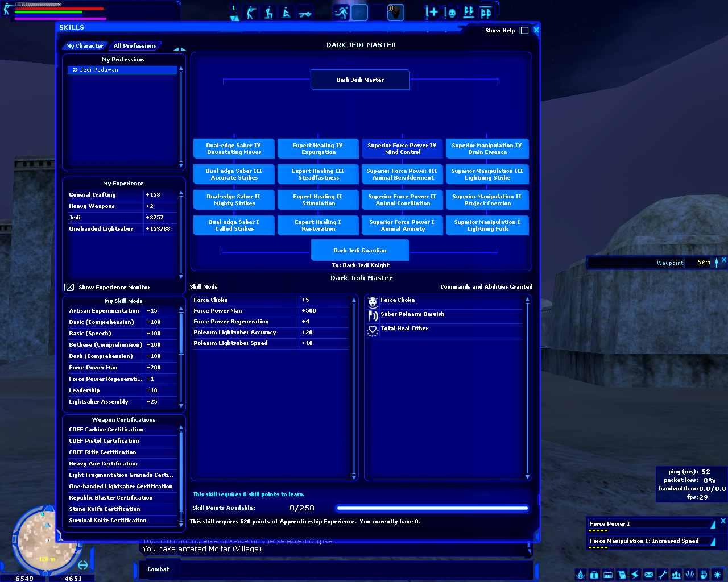
Task: Click the radar range toggle icon beside minimap
Action: (83, 564)
